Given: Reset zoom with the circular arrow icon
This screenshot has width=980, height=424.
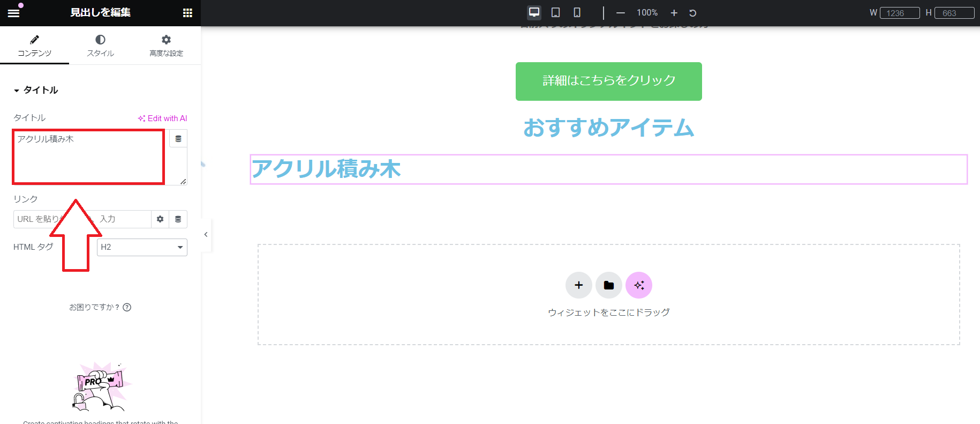Looking at the screenshot, I should click(692, 13).
